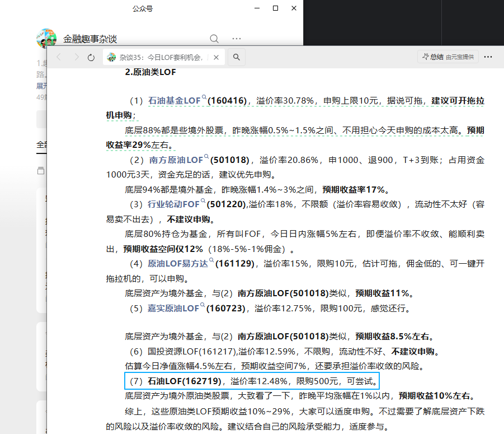The image size is (504, 434).
Task: Click the 金融趣事杂谈 avatar
Action: point(46,39)
